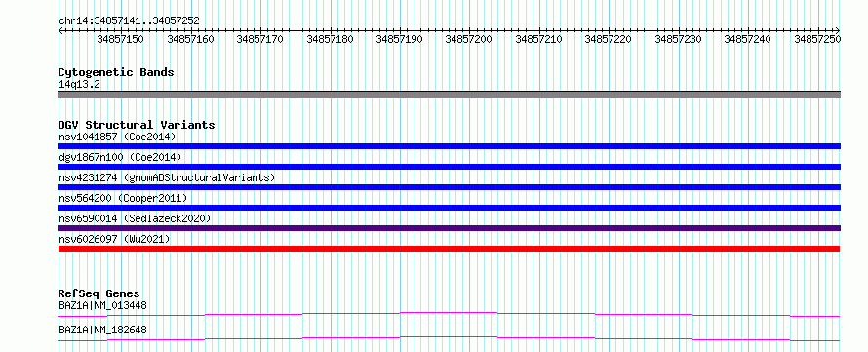
Task: Click the nsv564200 (Cooper2011) label
Action: (123, 198)
